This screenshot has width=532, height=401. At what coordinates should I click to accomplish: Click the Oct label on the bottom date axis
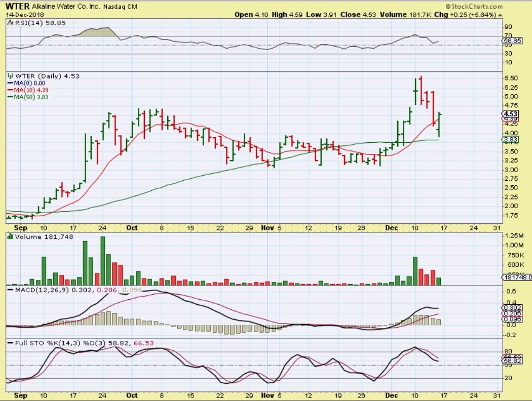(132, 395)
